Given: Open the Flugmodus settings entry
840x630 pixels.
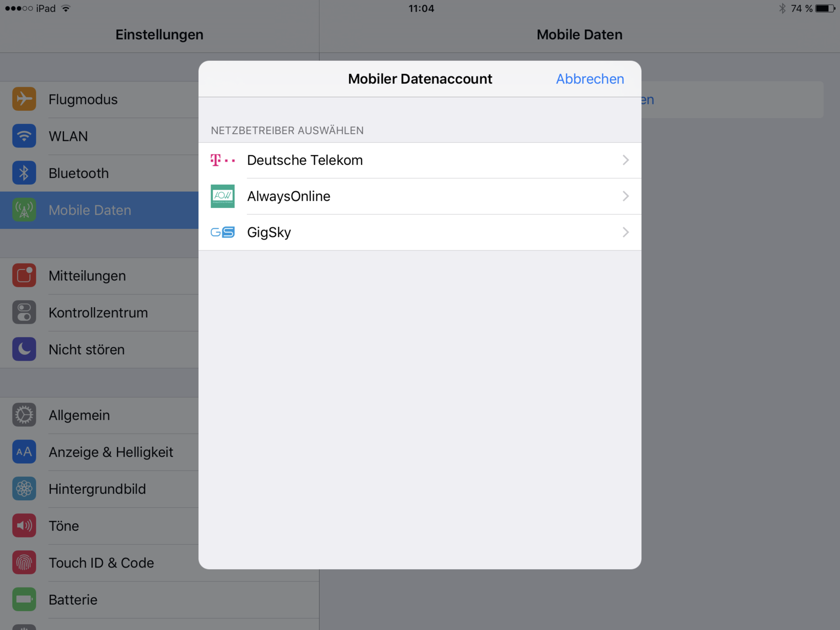Looking at the screenshot, I should pyautogui.click(x=99, y=99).
